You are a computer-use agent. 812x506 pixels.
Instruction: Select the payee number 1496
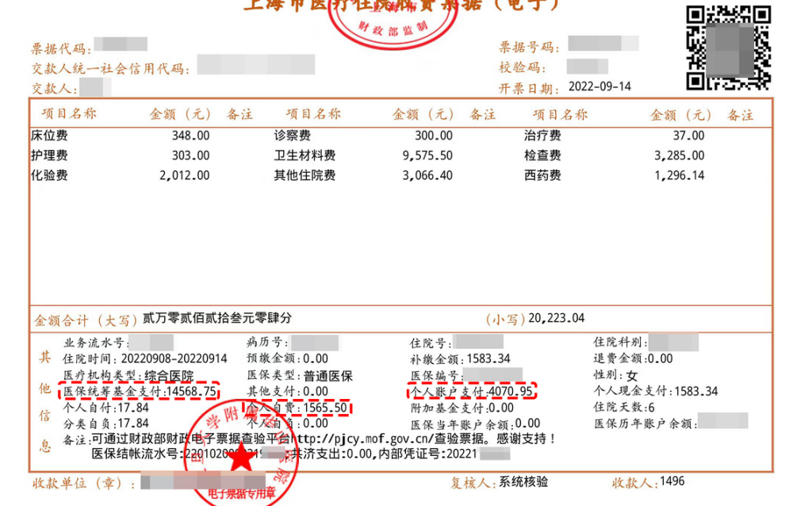coord(672,481)
